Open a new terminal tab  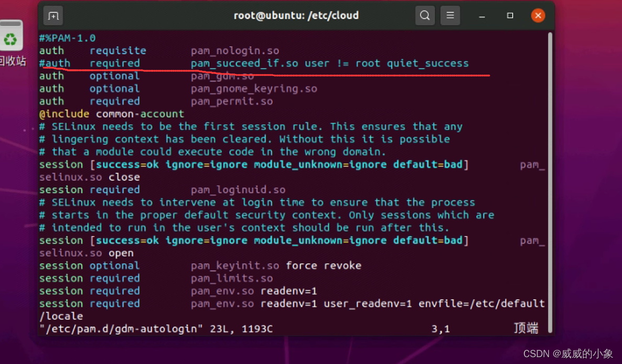click(53, 15)
